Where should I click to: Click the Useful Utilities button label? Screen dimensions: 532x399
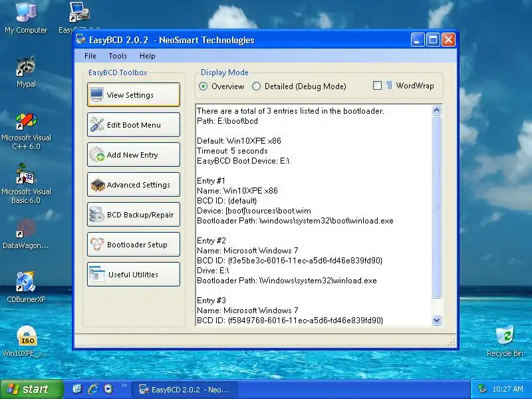(134, 275)
